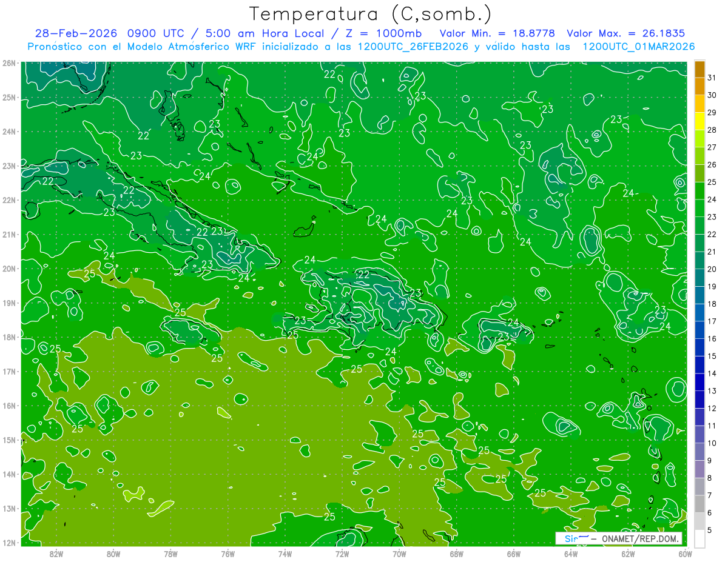Click the "1200UTC_01MAR2026" valid-until time

638,47
